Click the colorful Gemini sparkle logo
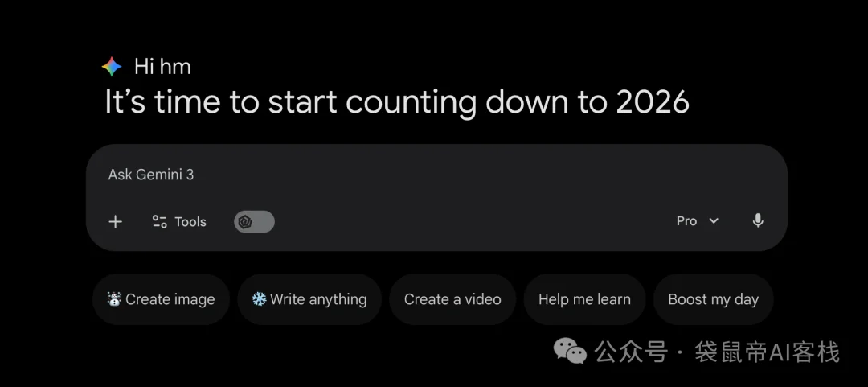868x387 pixels. coord(111,67)
